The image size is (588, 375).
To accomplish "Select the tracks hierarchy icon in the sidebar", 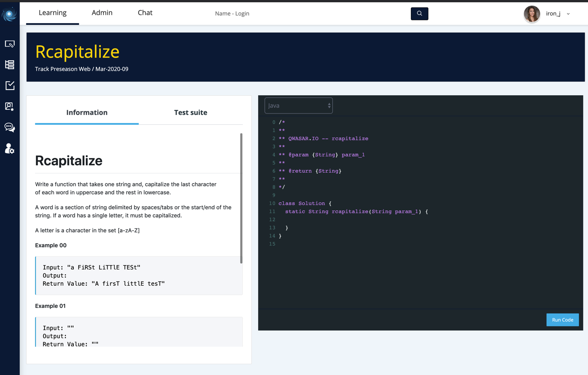I will click(9, 64).
